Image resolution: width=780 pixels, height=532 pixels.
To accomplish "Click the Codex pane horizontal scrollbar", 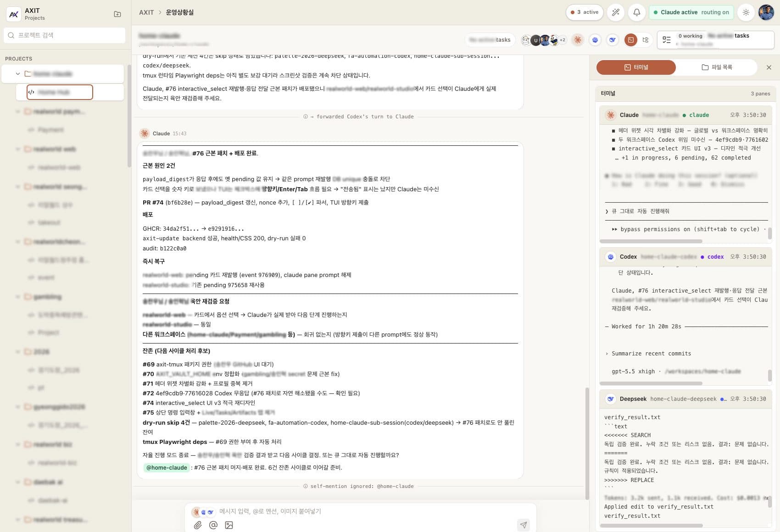I will (651, 383).
